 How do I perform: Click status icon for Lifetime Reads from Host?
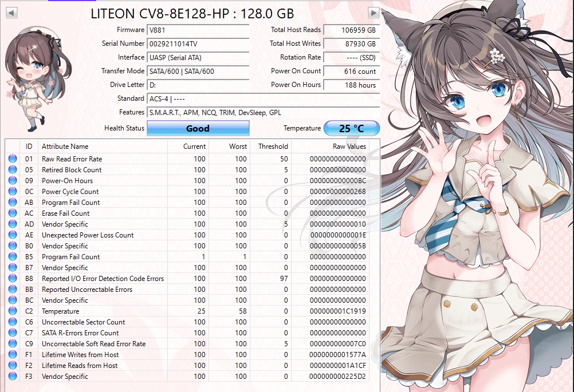click(13, 365)
